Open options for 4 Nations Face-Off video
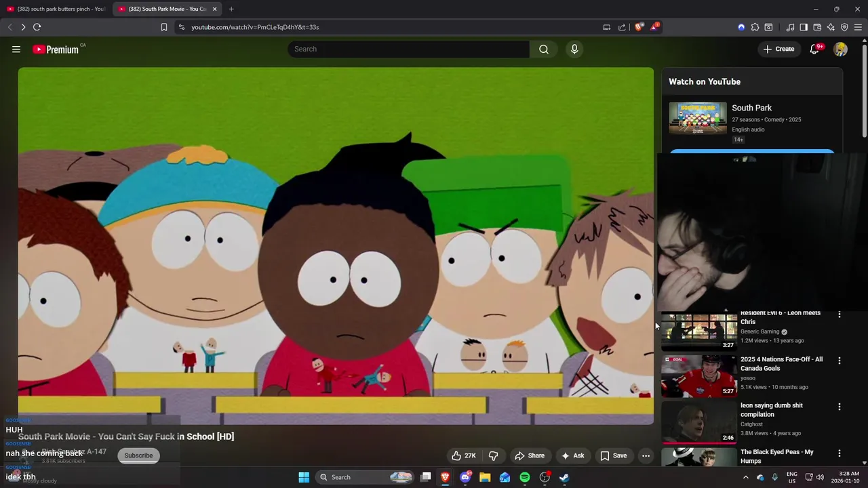Viewport: 868px width, 488px height. [x=840, y=361]
